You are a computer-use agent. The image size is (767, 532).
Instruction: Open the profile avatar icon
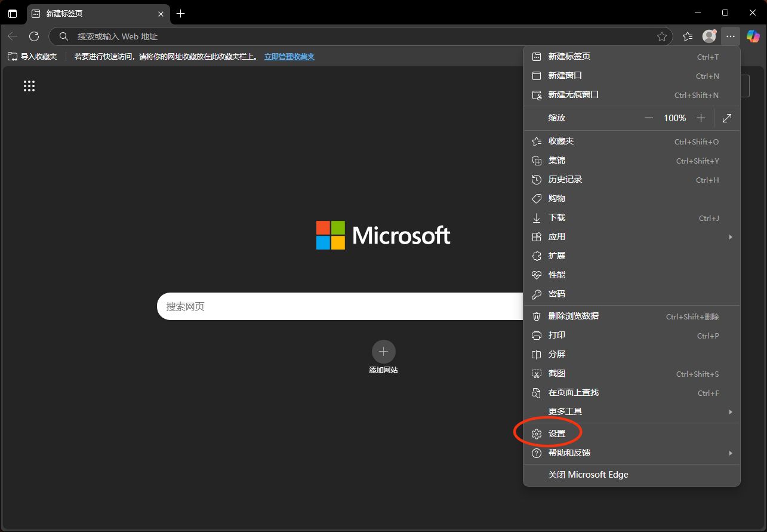[x=709, y=36]
